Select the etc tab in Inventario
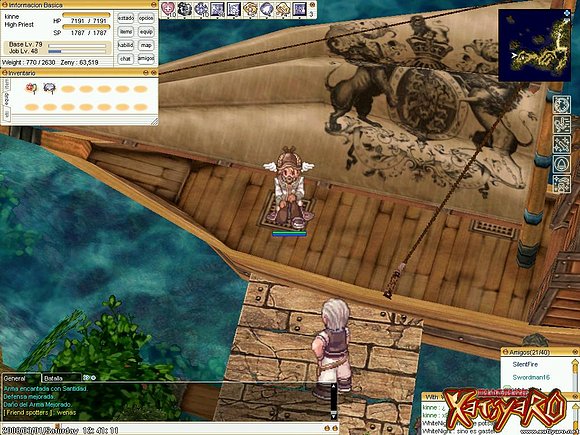Screen dimensions: 580x435 [x=6, y=115]
